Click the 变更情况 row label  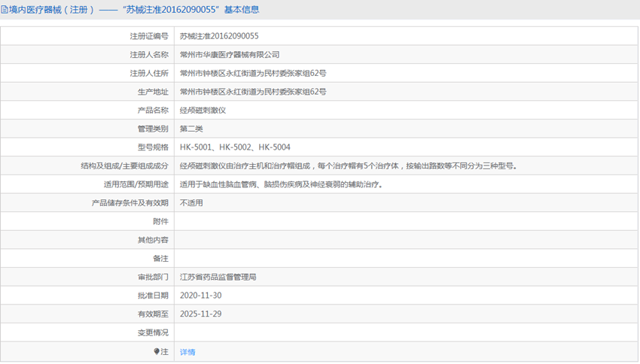click(x=153, y=332)
